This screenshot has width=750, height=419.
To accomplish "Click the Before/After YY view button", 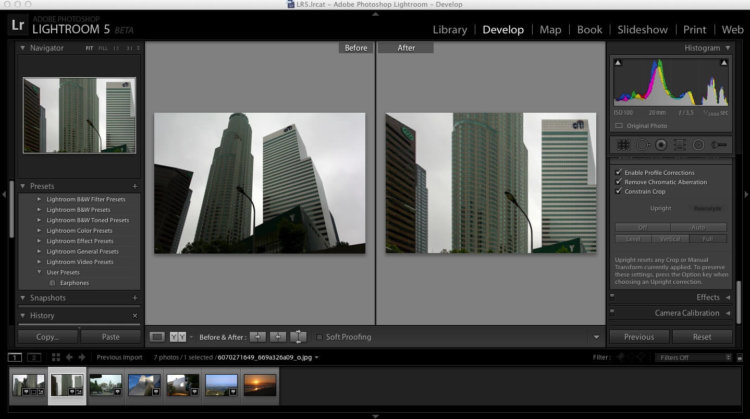I will (x=177, y=337).
